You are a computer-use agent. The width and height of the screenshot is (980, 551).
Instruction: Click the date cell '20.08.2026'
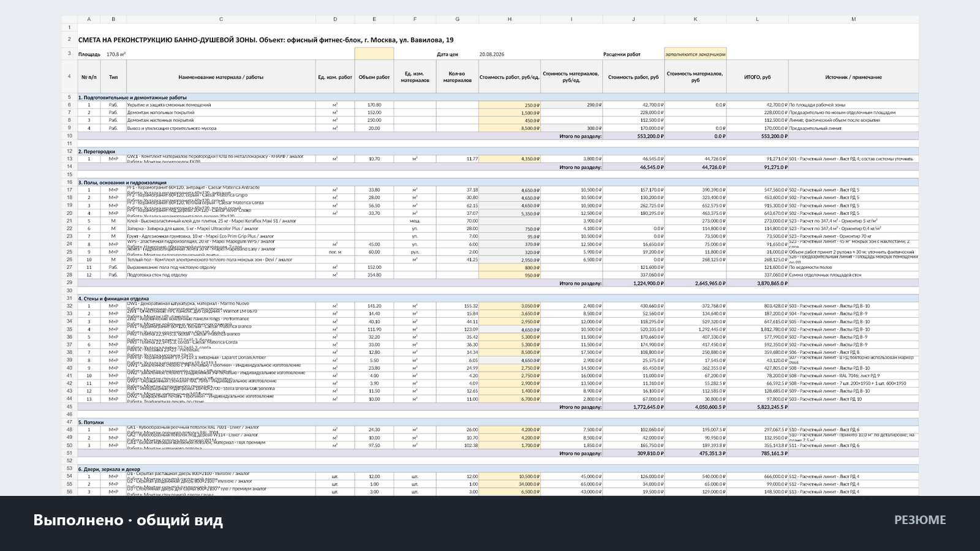point(492,54)
